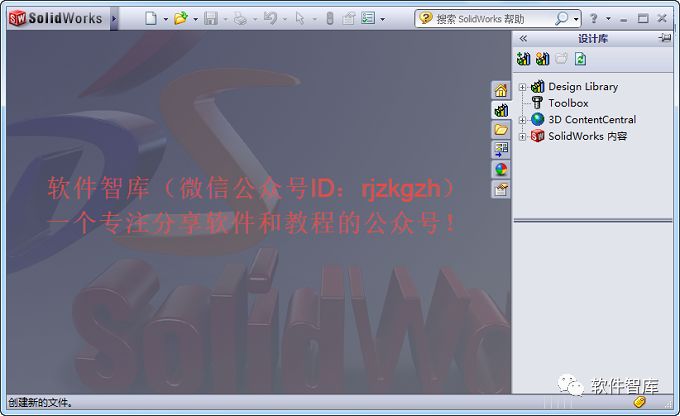Click the Print icon
The image size is (680, 416).
coord(240,18)
